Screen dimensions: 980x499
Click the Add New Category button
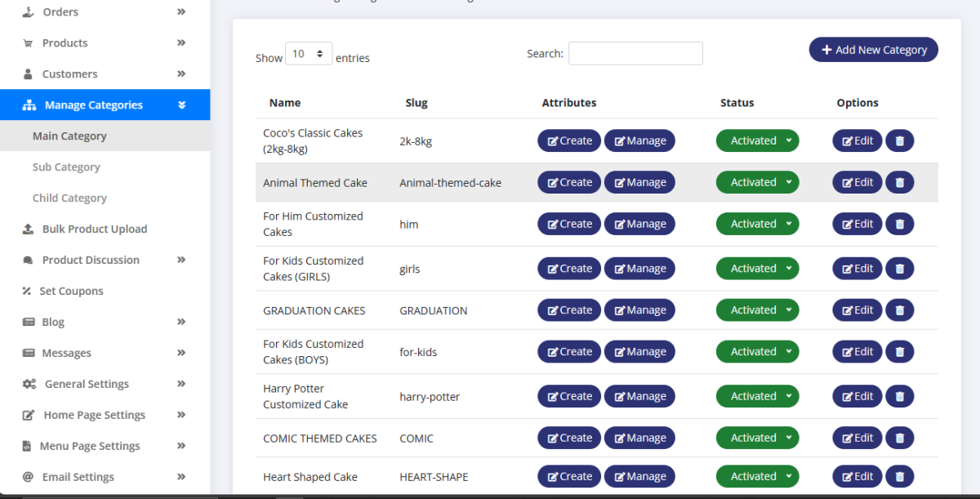(x=873, y=50)
